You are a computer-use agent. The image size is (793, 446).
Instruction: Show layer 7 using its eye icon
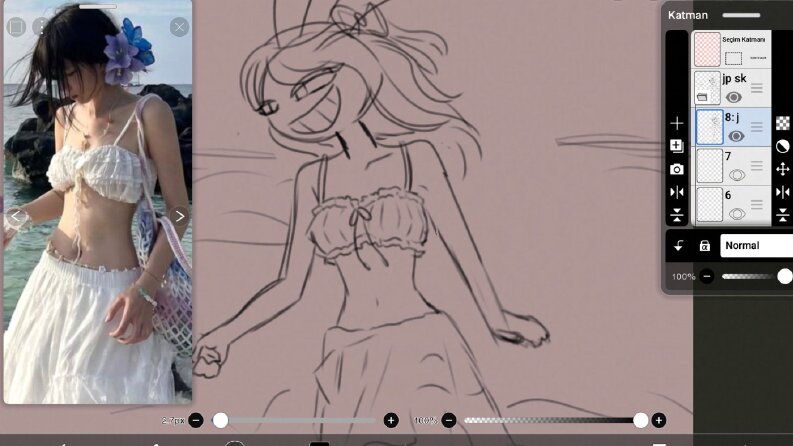(x=737, y=175)
